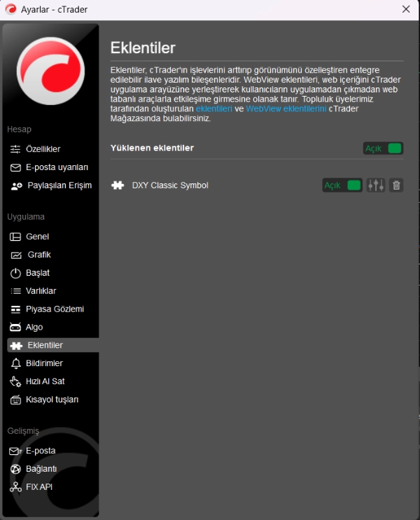Click the Başlat power icon
Viewport: 420px width, 520px height.
coord(15,273)
